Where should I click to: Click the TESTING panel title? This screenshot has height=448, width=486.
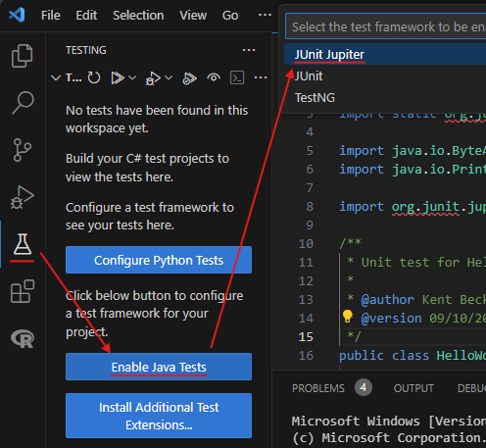[x=86, y=50]
